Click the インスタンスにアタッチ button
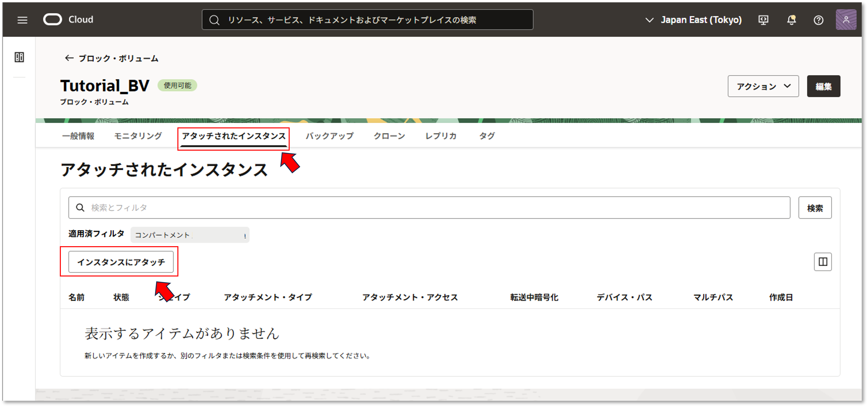Image resolution: width=868 pixels, height=407 pixels. pyautogui.click(x=121, y=262)
